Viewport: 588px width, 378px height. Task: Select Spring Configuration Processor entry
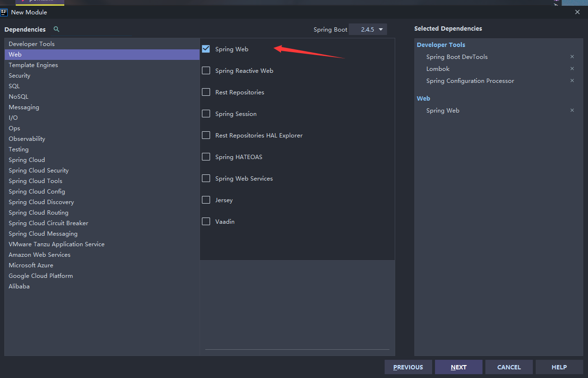470,80
